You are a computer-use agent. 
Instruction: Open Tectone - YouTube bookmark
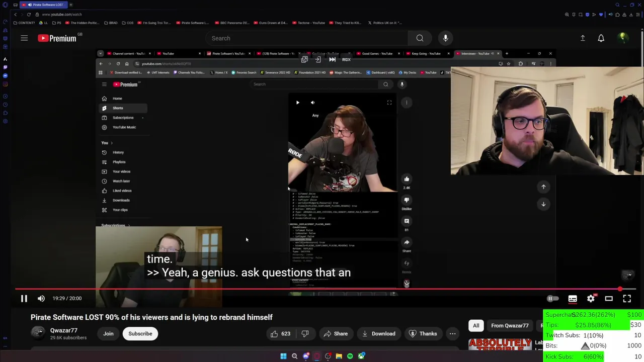click(x=309, y=23)
